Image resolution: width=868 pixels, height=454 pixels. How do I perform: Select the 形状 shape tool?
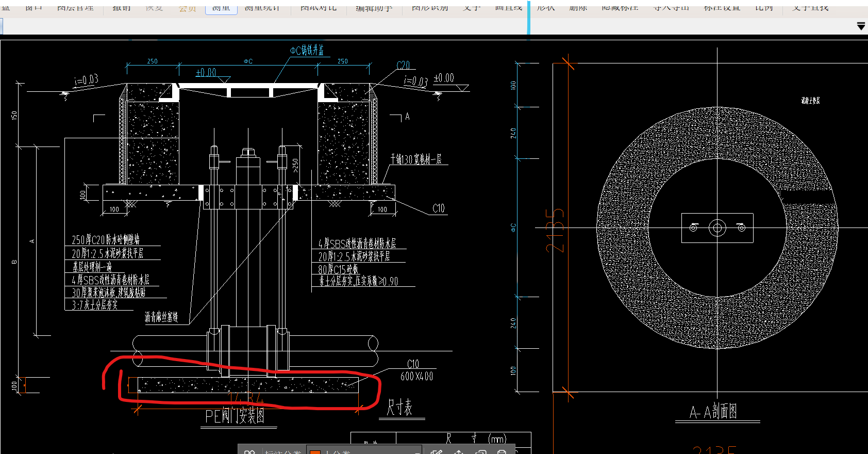coord(546,8)
